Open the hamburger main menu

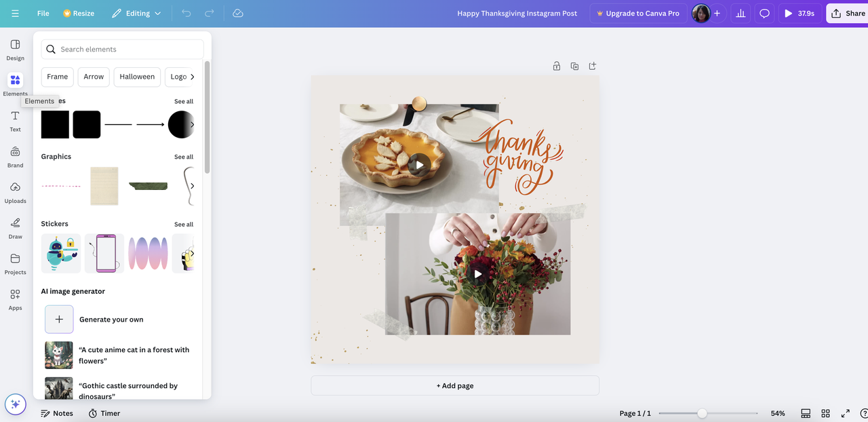15,14
